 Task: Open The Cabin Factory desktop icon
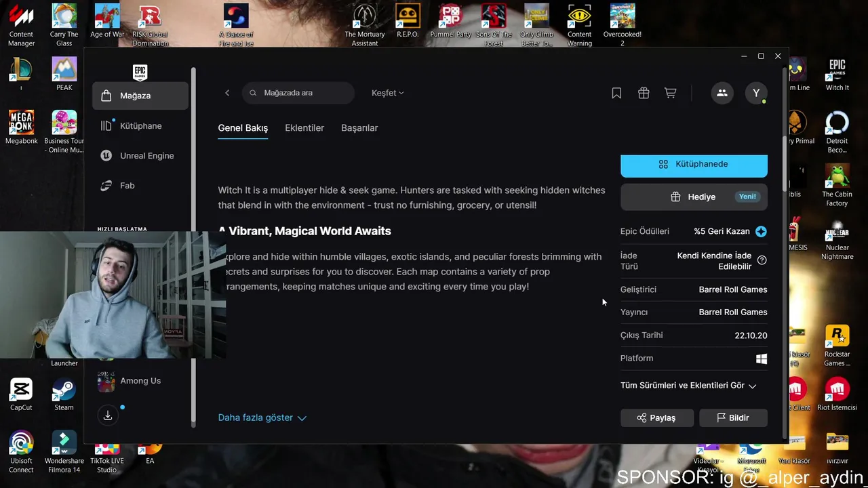pyautogui.click(x=837, y=185)
